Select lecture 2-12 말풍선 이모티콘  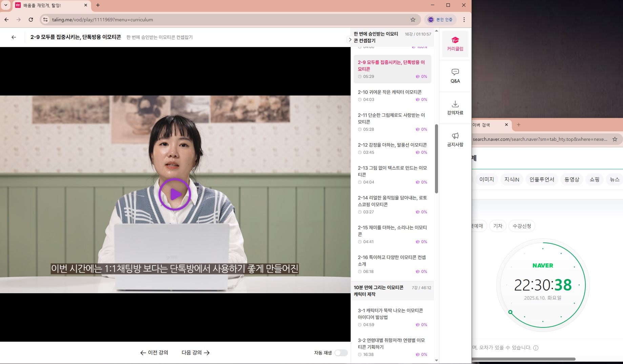(392, 148)
